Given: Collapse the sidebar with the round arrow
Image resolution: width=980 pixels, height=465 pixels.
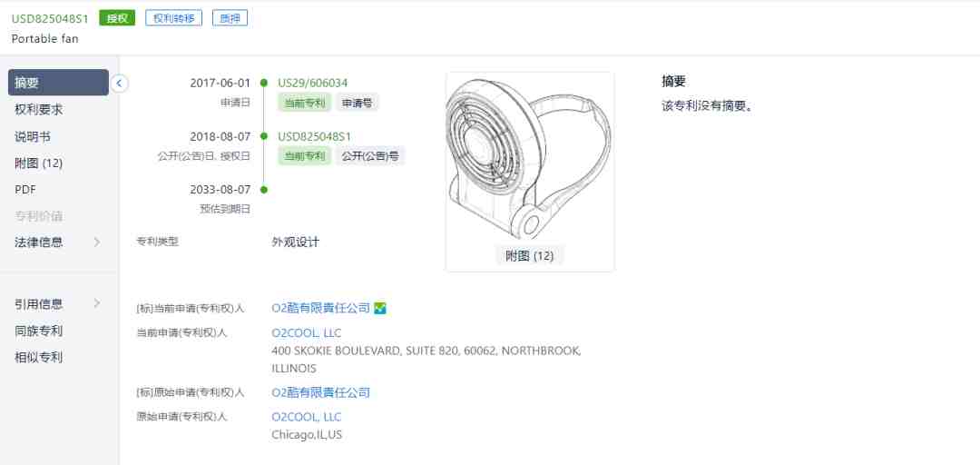Looking at the screenshot, I should [x=120, y=83].
